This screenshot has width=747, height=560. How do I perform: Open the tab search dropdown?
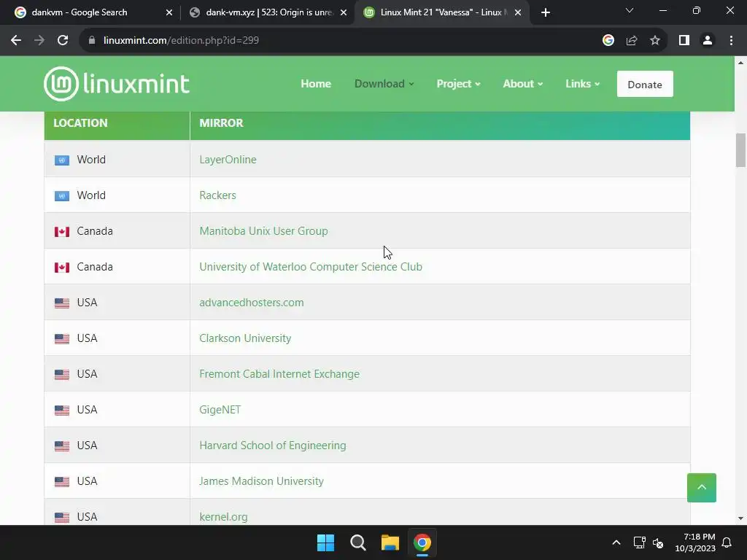click(x=630, y=10)
